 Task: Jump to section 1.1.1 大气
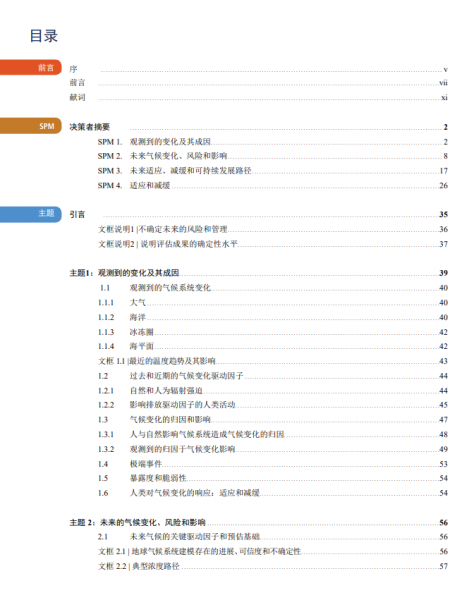(272, 302)
